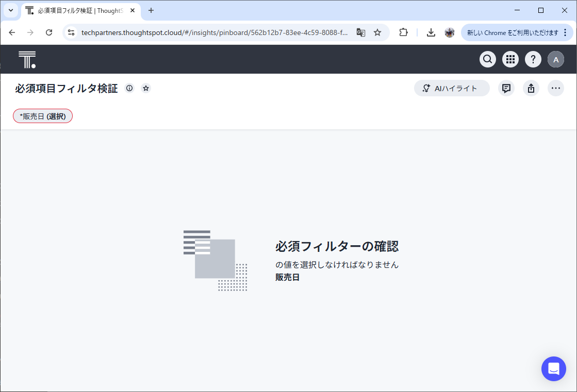
Task: Open the apps grid launcher
Action: coord(510,60)
